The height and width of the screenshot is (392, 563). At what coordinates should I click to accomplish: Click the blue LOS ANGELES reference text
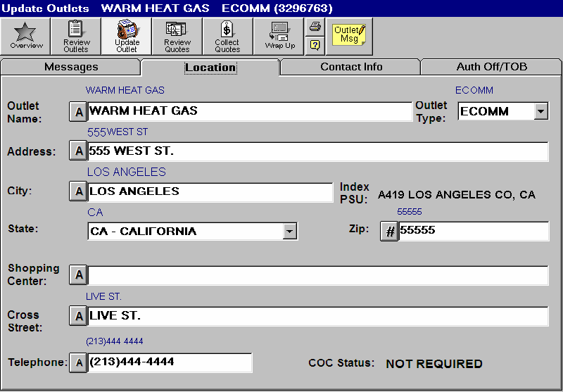pyautogui.click(x=127, y=172)
